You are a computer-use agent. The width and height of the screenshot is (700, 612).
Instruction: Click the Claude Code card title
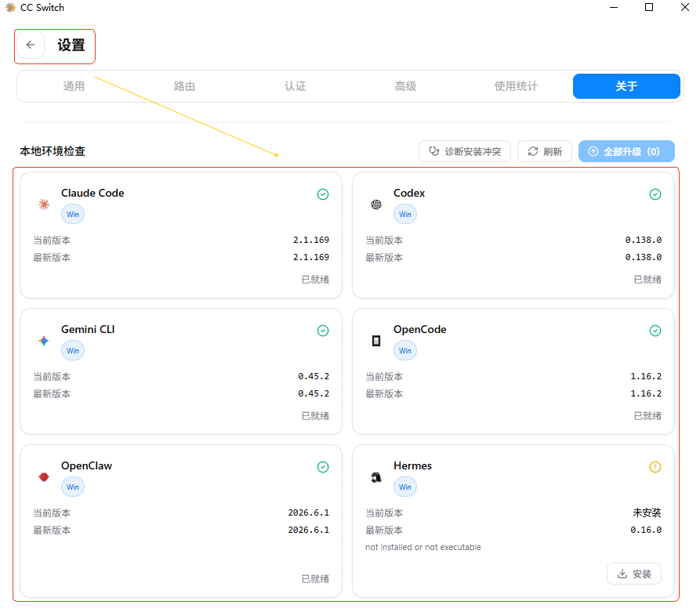pyautogui.click(x=92, y=193)
